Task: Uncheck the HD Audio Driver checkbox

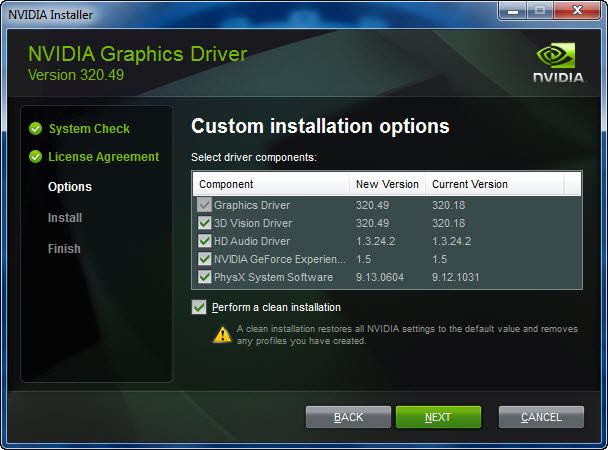Action: point(204,241)
